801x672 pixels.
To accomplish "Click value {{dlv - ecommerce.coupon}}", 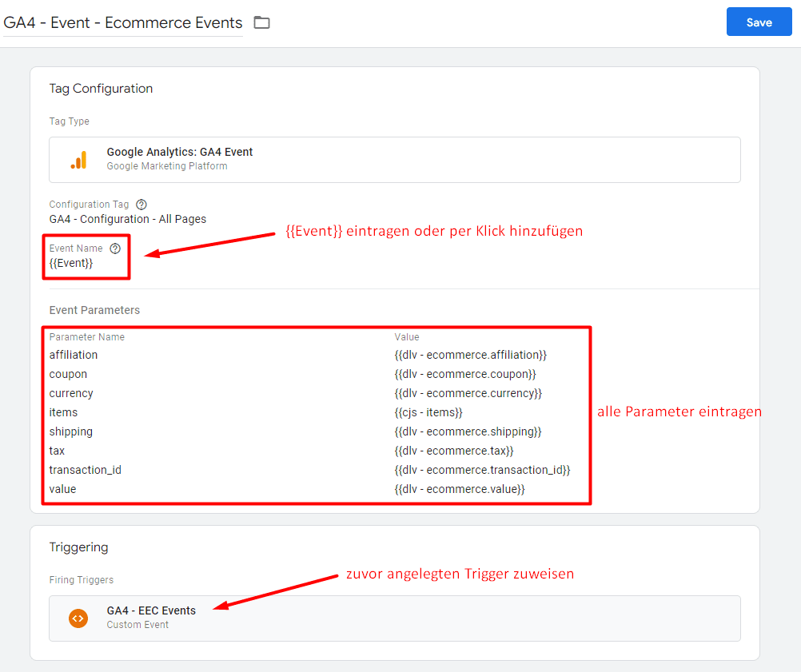I will (465, 374).
